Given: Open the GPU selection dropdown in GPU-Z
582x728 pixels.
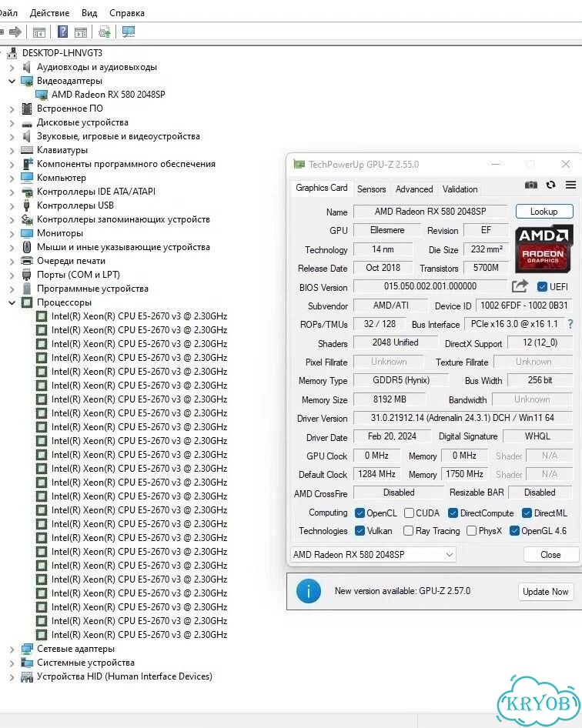Looking at the screenshot, I should [373, 554].
